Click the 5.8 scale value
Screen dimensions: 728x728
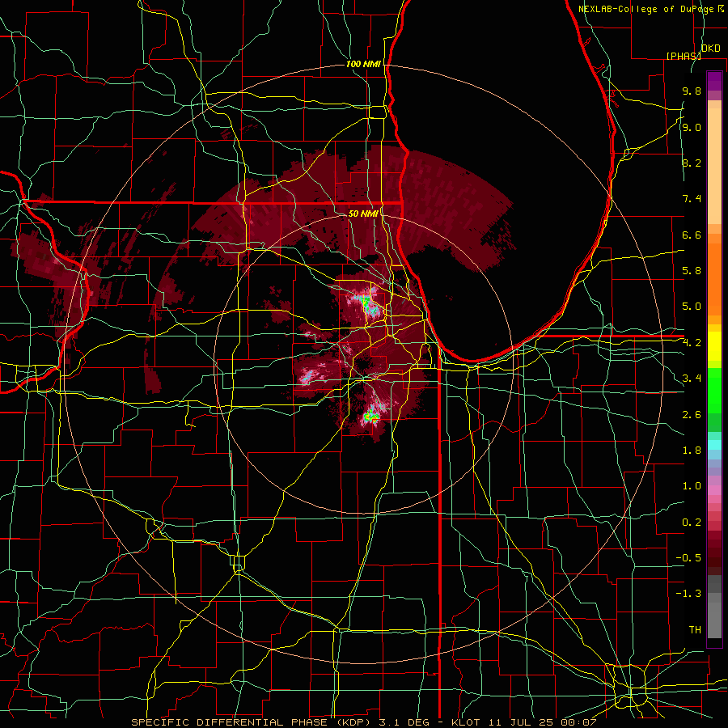692,271
